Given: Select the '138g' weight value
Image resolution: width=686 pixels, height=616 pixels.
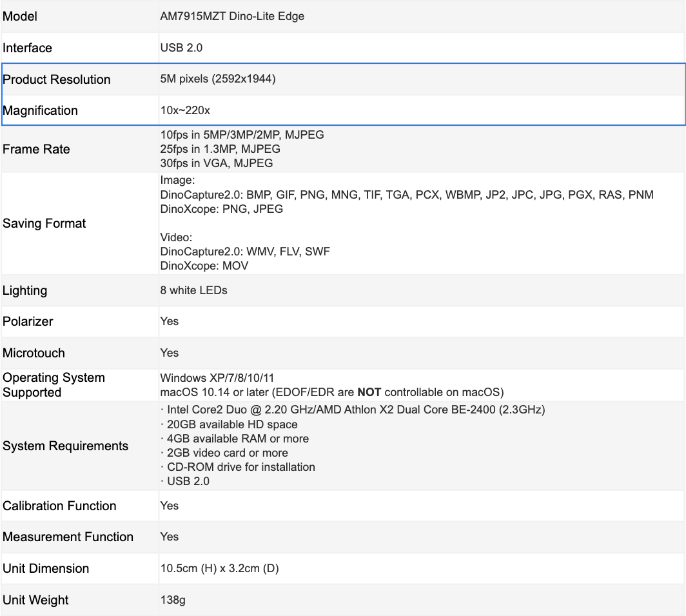Looking at the screenshot, I should click(173, 600).
